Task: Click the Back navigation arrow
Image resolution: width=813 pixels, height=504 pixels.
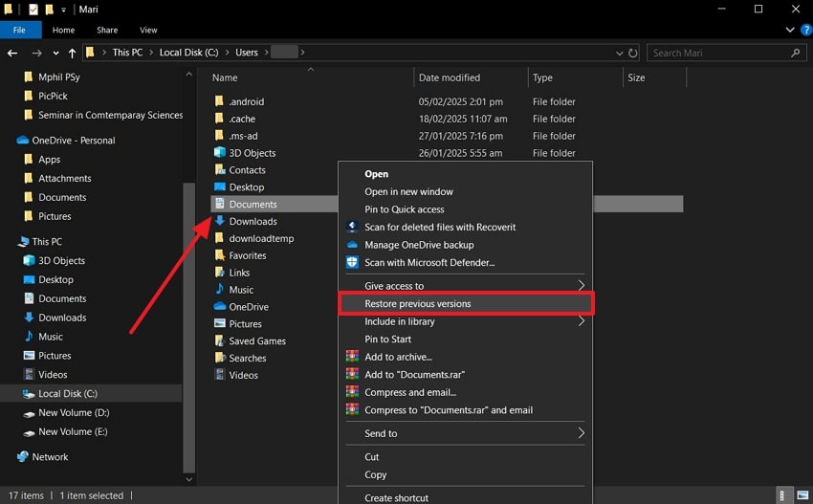Action: click(x=12, y=53)
